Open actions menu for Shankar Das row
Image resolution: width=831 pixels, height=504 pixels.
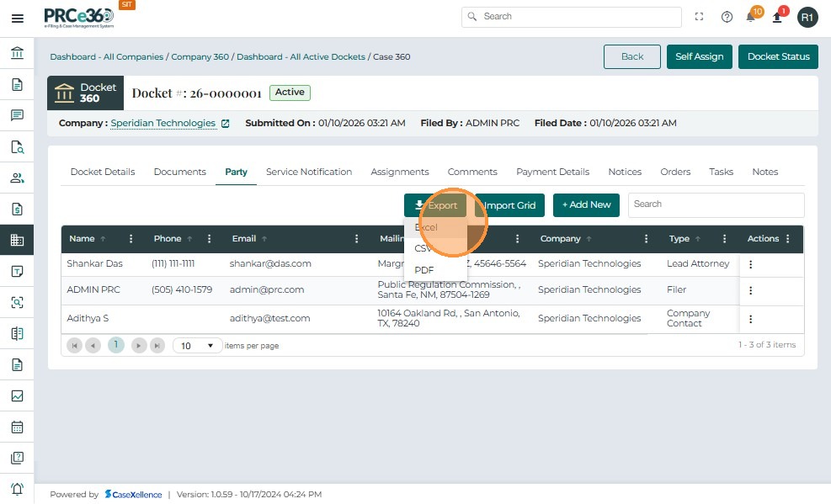coord(750,264)
